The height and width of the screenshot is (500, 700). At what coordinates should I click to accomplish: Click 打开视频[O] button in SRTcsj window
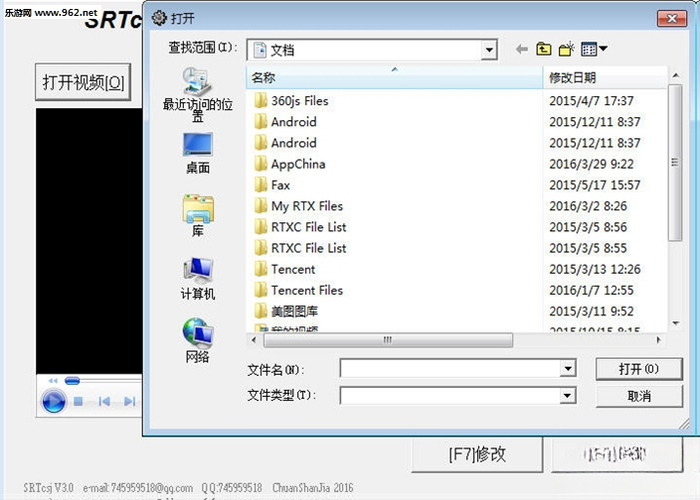point(83,82)
